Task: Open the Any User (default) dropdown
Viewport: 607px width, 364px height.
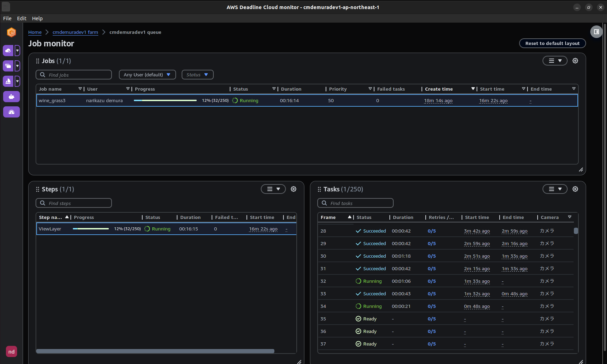Action: point(147,75)
